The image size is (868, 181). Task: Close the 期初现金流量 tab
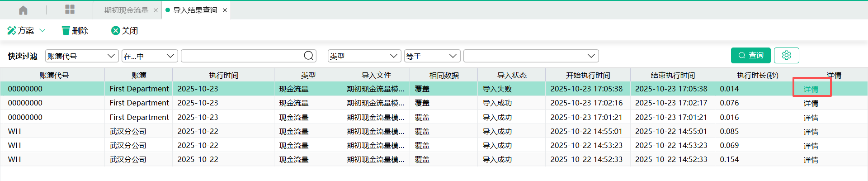(156, 10)
